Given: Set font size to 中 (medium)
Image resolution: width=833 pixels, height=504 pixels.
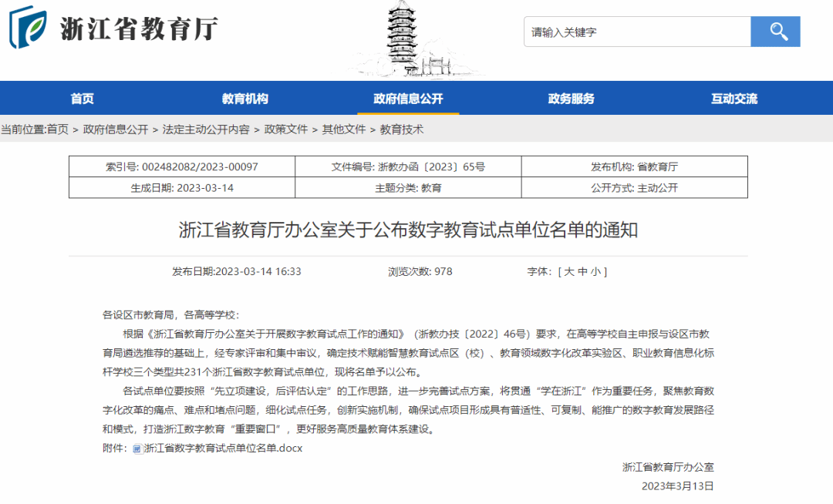Looking at the screenshot, I should pos(583,271).
